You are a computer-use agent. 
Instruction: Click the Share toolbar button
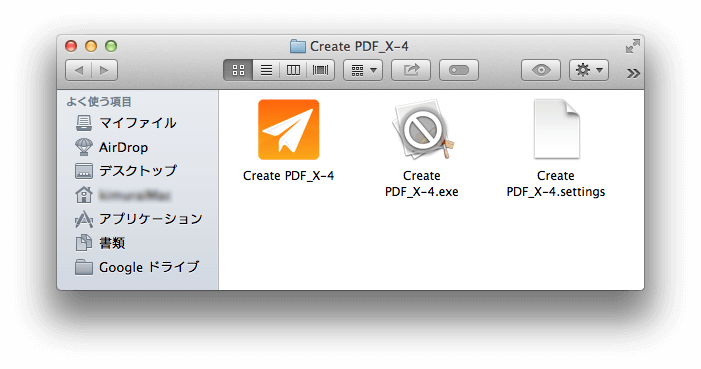(x=411, y=70)
